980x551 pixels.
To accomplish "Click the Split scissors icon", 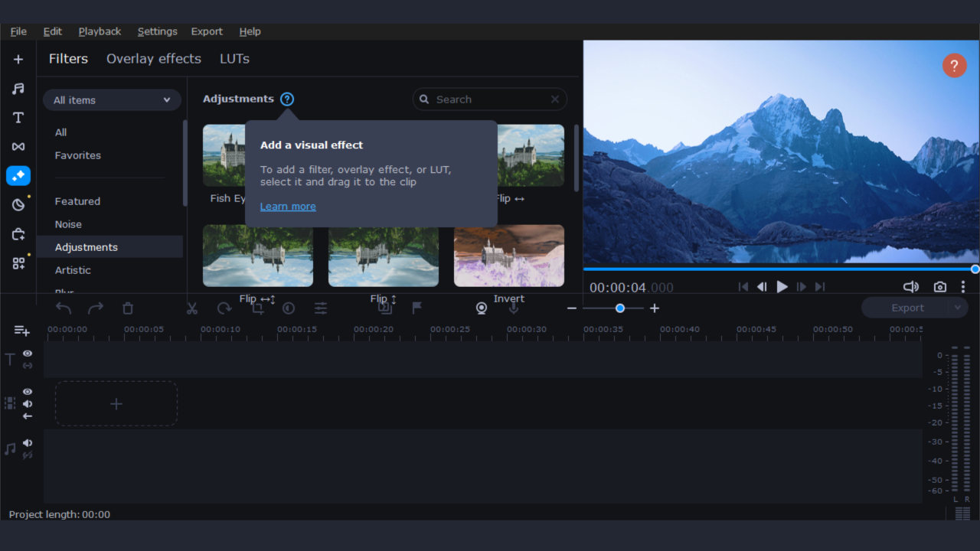I will click(x=192, y=308).
